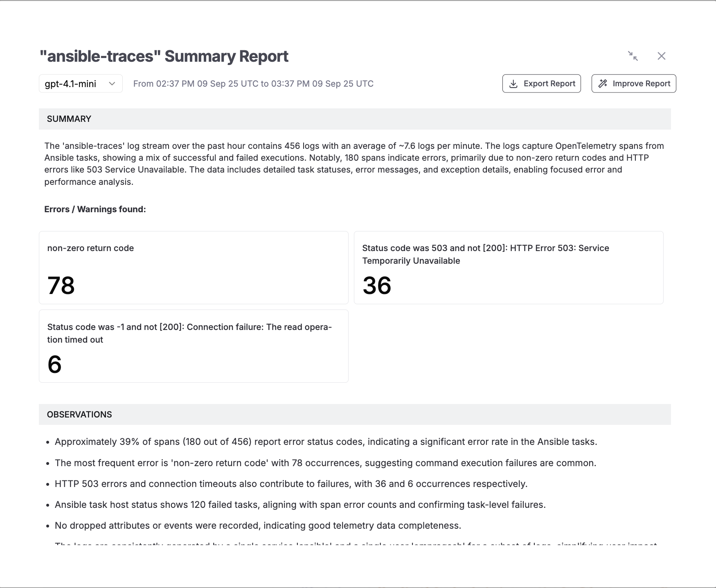The height and width of the screenshot is (588, 716).
Task: Click the magic wand icon on Improve Report
Action: 603,84
